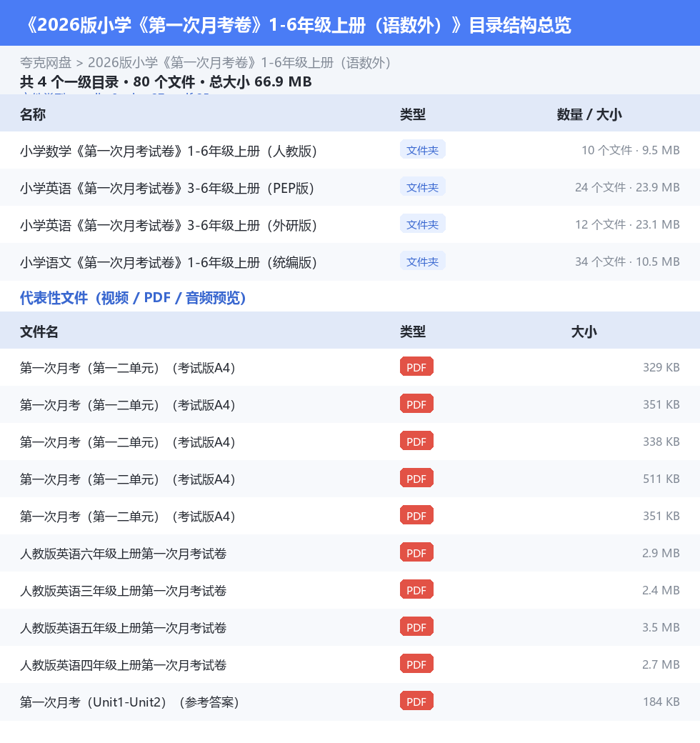
Task: Click the 184 KB size value
Action: (x=661, y=702)
